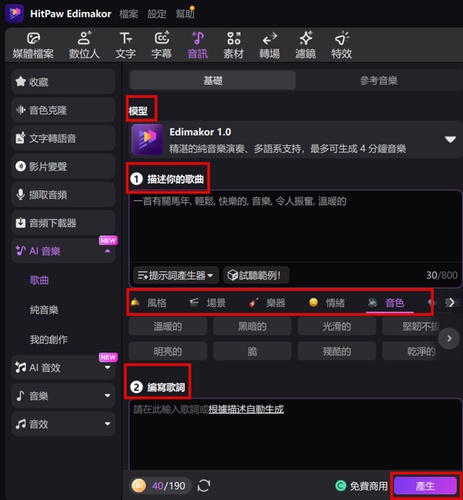Switch to the 參考音樂 reference music tab

pos(379,80)
